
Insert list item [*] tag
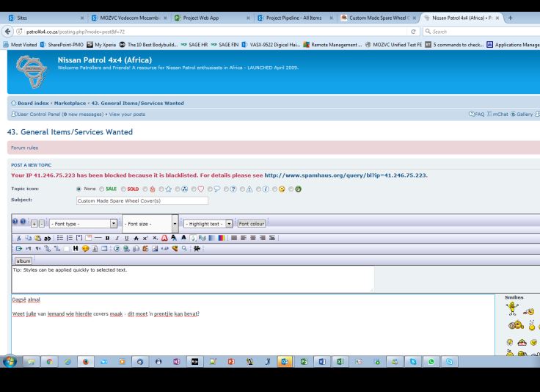point(79,238)
